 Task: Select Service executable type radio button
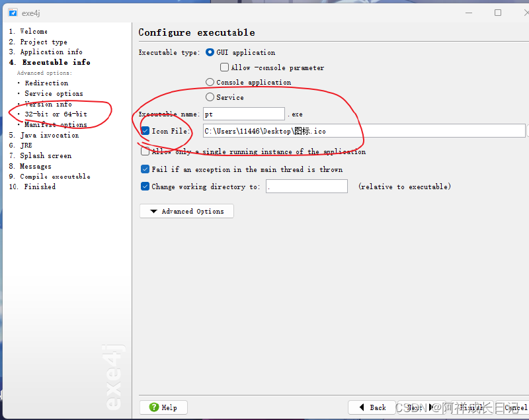pyautogui.click(x=210, y=97)
